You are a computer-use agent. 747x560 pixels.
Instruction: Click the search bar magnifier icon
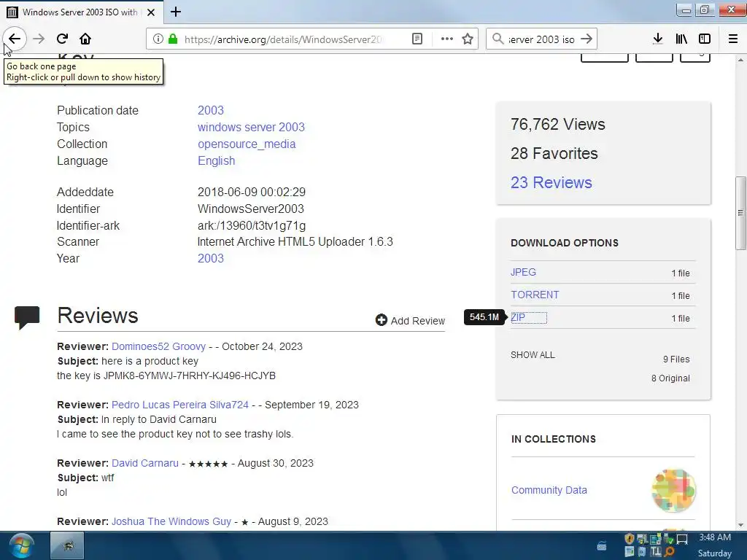coord(498,39)
